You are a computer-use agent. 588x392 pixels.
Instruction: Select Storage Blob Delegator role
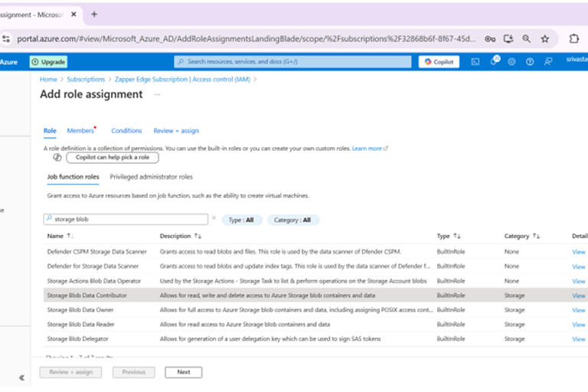[x=77, y=339]
